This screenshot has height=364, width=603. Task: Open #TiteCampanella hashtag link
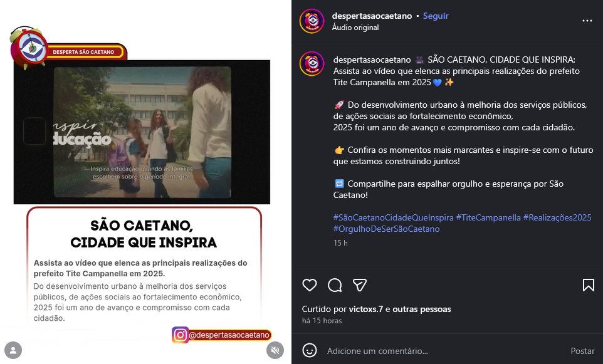coord(488,217)
